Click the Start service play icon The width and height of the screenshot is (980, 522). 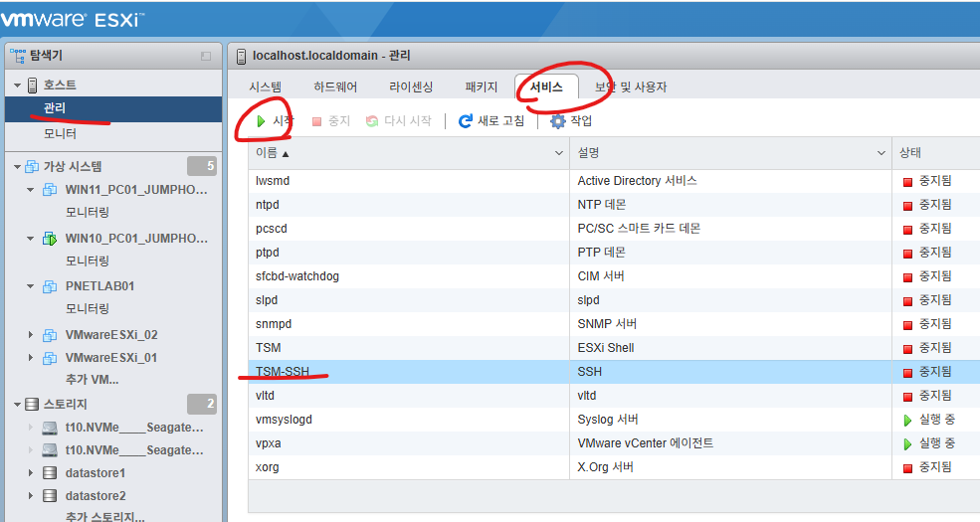pyautogui.click(x=262, y=121)
